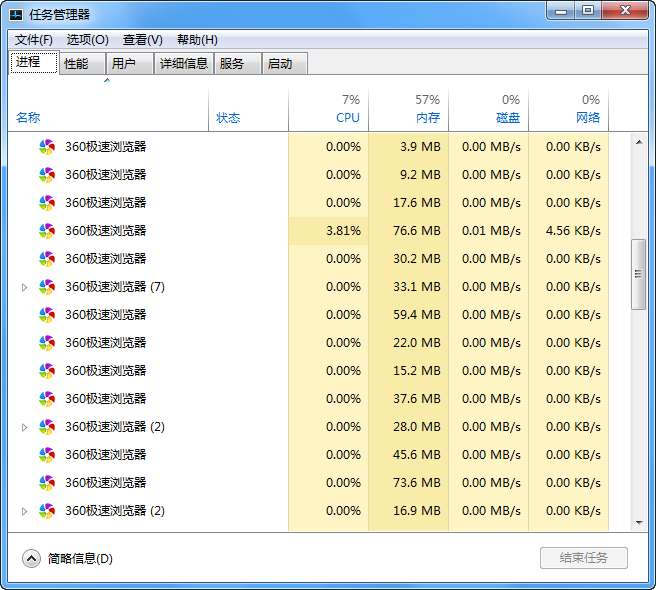
Task: Expand the 360极速浏览器 (7) process group
Action: 24,287
